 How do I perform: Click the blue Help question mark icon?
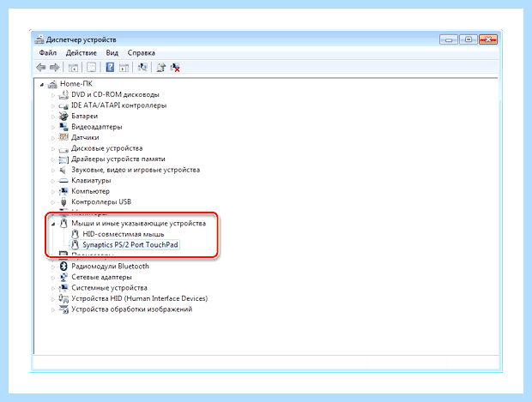[110, 67]
